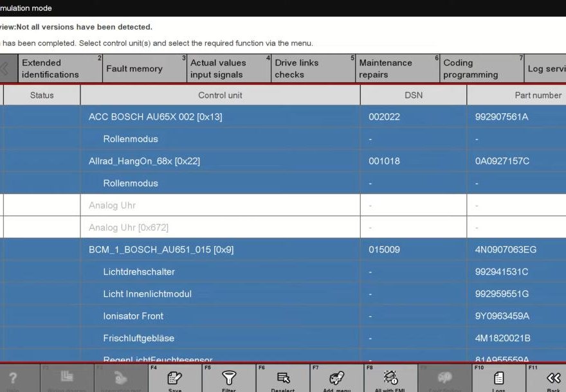Switch to Extended identifications tab

tap(50, 69)
